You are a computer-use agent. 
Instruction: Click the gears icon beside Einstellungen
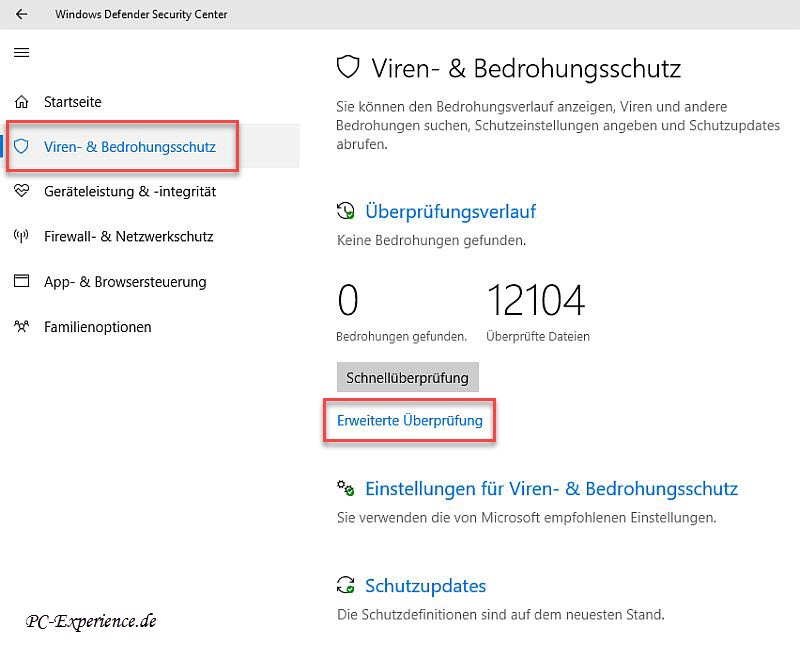click(x=345, y=488)
